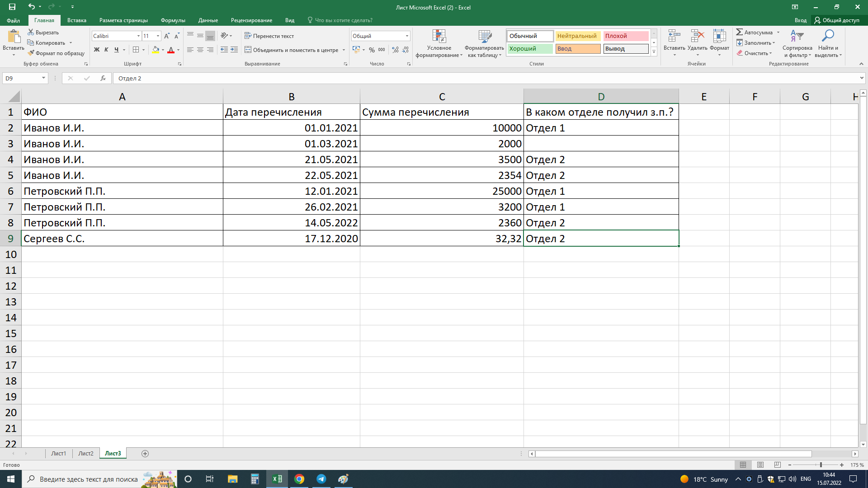Click the fill color bucket icon
Screen dimensions: 868x488
tap(156, 50)
